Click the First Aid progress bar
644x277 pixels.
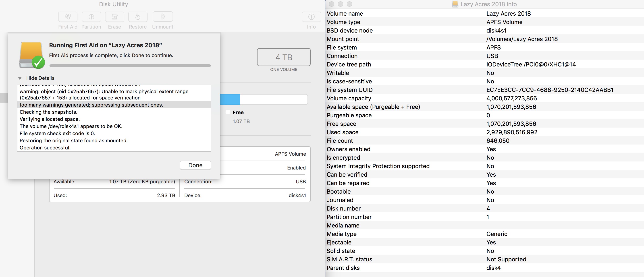(x=130, y=66)
